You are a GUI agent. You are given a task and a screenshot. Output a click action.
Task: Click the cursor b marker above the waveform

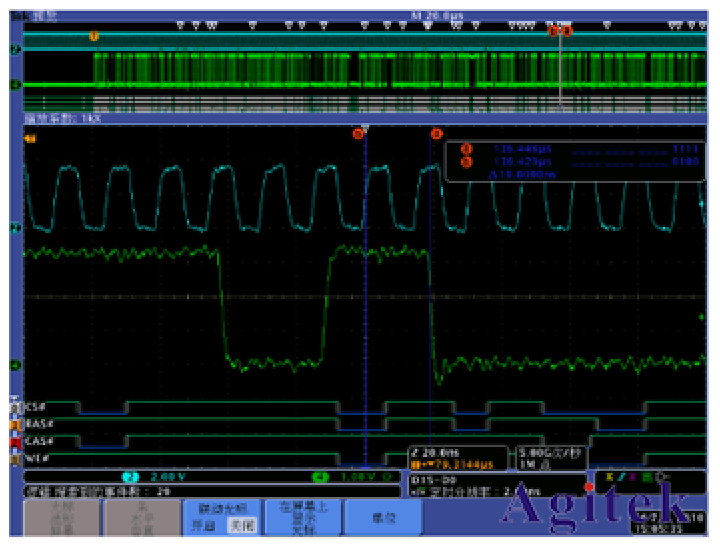[436, 133]
